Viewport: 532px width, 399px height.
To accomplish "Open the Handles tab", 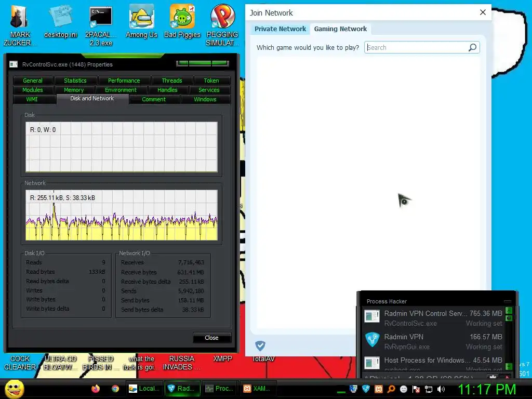I will [167, 90].
